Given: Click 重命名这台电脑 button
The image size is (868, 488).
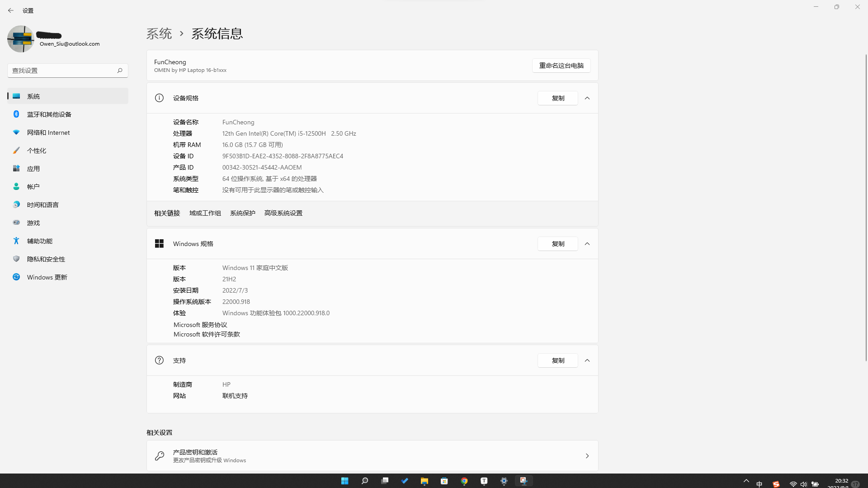Looking at the screenshot, I should [561, 66].
